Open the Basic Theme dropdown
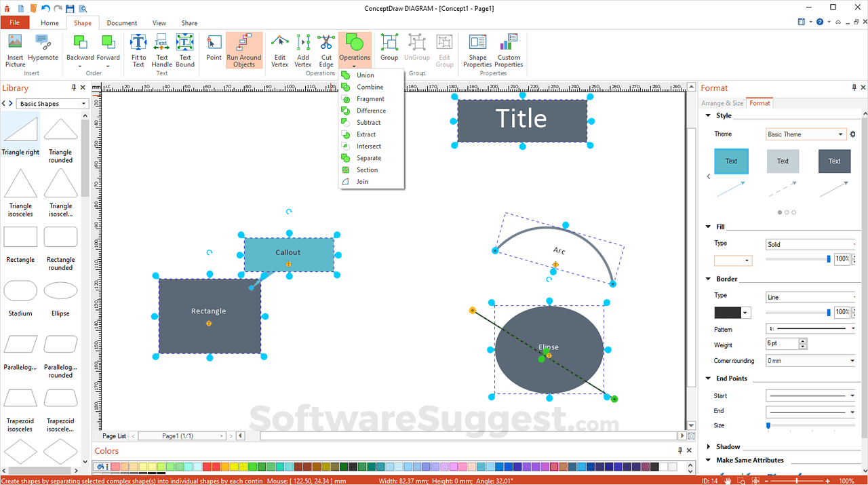This screenshot has height=485, width=868. tap(841, 134)
